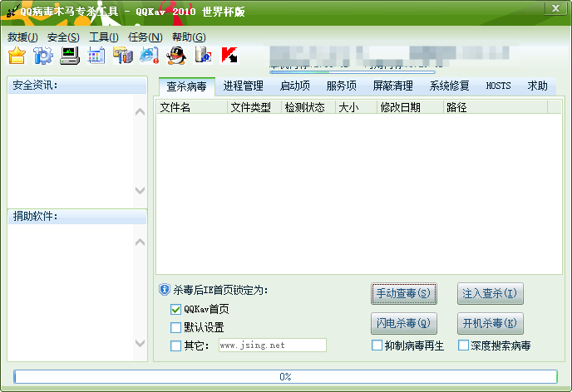Open the 任务(N) menu
Image resolution: width=572 pixels, height=392 pixels.
[x=145, y=37]
